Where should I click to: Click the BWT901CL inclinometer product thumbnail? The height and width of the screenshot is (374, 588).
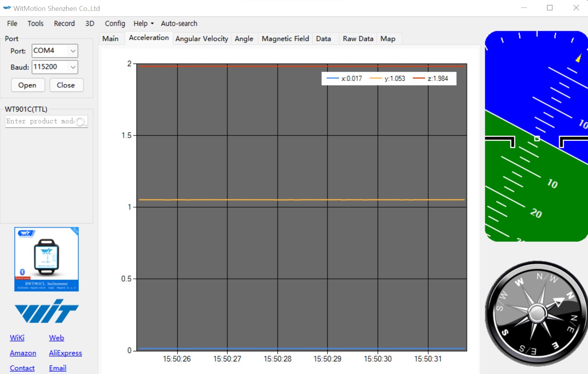click(x=47, y=259)
